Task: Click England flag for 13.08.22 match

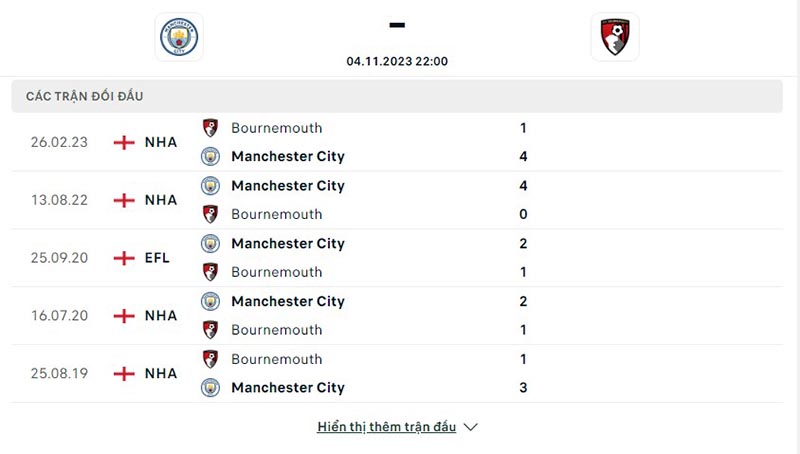Action: (124, 200)
